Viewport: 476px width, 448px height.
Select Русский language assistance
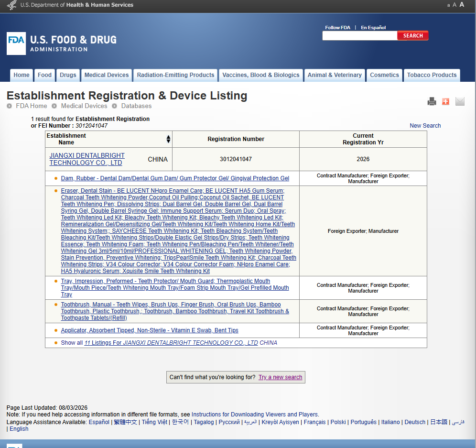coord(229,422)
